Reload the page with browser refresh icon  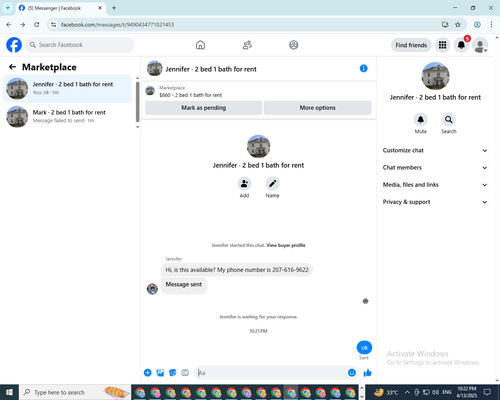(37, 24)
